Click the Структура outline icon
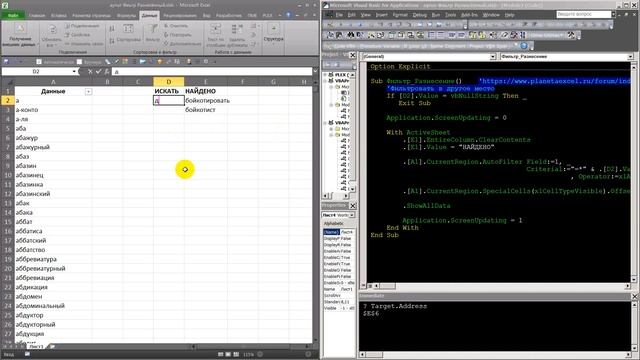 click(273, 29)
